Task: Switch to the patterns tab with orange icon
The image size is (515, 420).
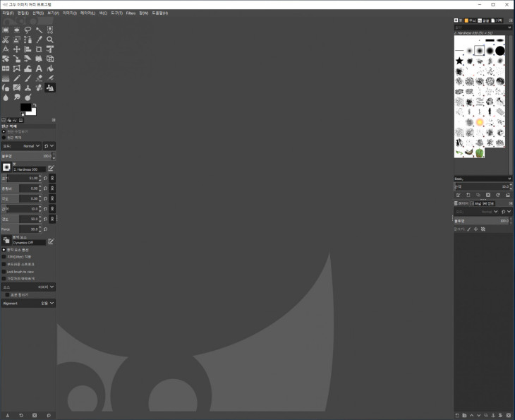Action: coord(470,20)
